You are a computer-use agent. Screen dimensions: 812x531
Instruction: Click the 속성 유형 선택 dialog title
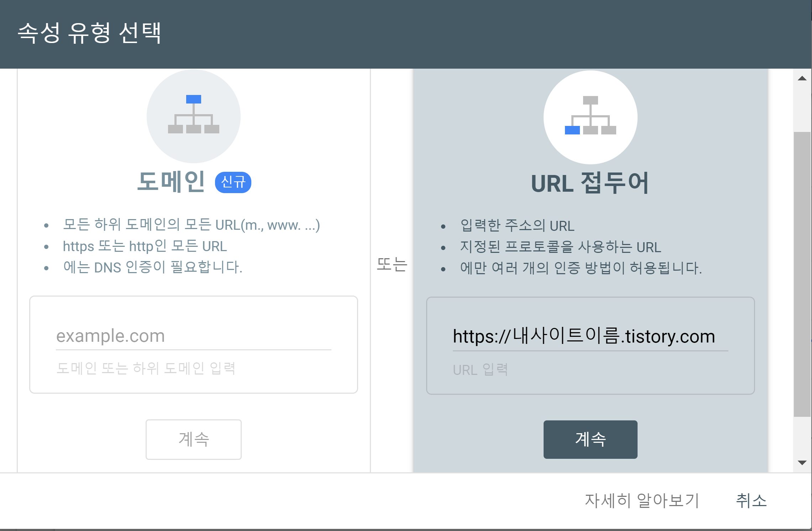(89, 33)
